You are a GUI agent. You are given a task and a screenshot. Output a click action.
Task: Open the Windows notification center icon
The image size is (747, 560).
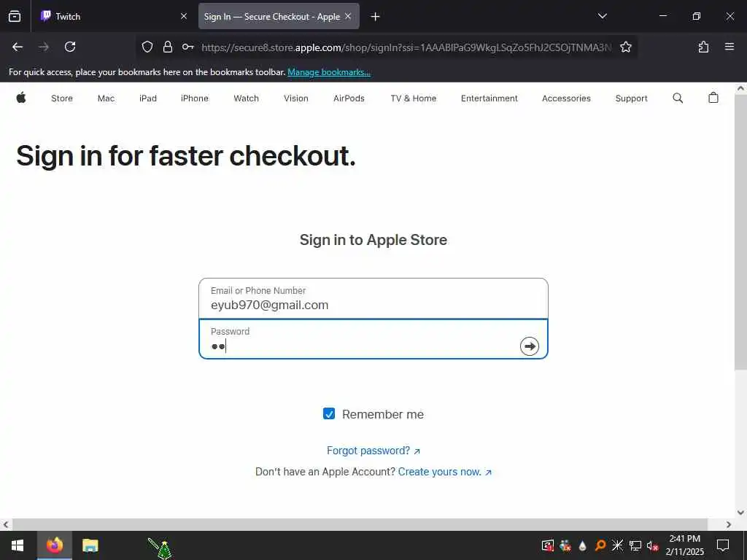point(723,545)
